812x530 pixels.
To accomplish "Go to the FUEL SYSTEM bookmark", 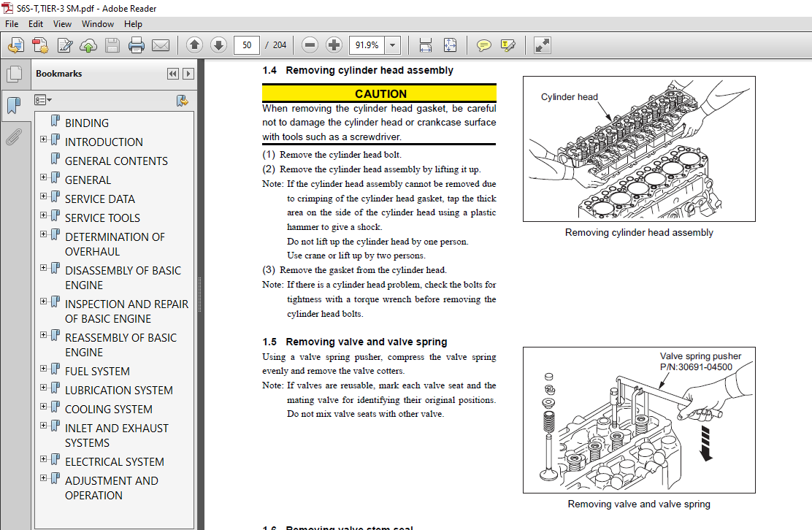I will (97, 371).
